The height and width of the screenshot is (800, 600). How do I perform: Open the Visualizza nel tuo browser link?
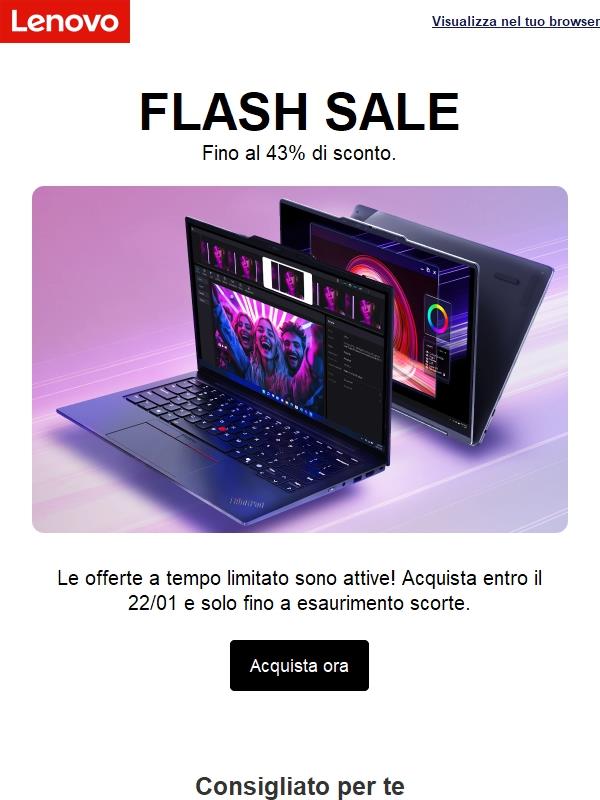(515, 21)
